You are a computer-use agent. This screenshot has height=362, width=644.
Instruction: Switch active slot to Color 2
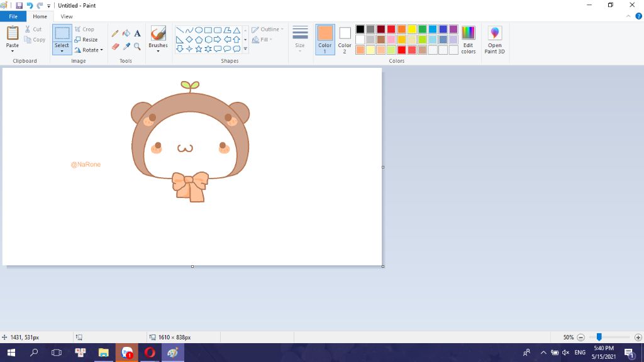click(345, 40)
